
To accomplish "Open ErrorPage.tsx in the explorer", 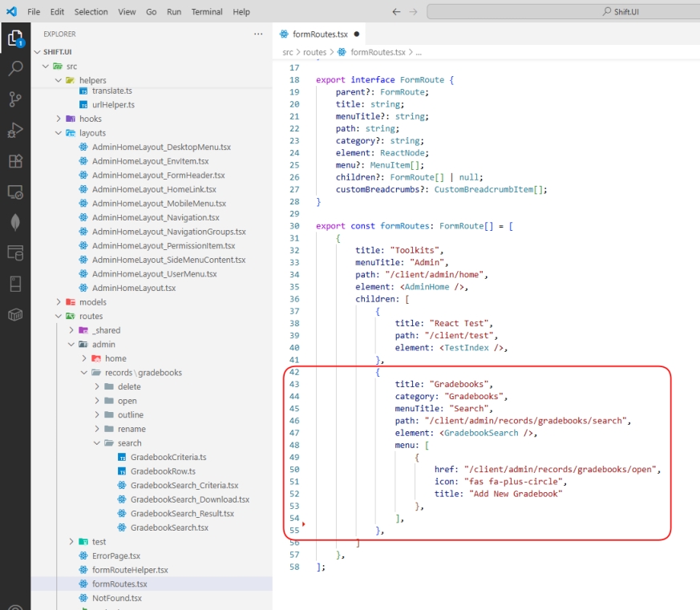I will (x=116, y=555).
